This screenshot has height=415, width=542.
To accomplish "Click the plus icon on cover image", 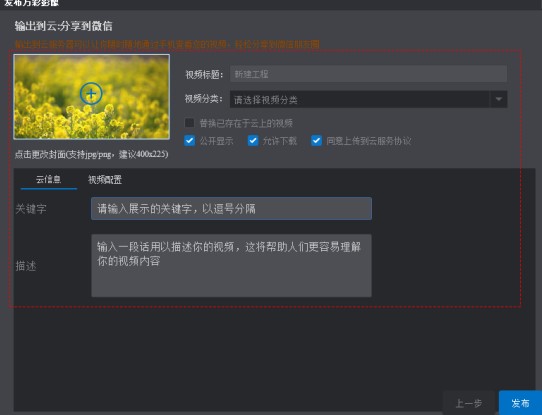I will click(91, 94).
